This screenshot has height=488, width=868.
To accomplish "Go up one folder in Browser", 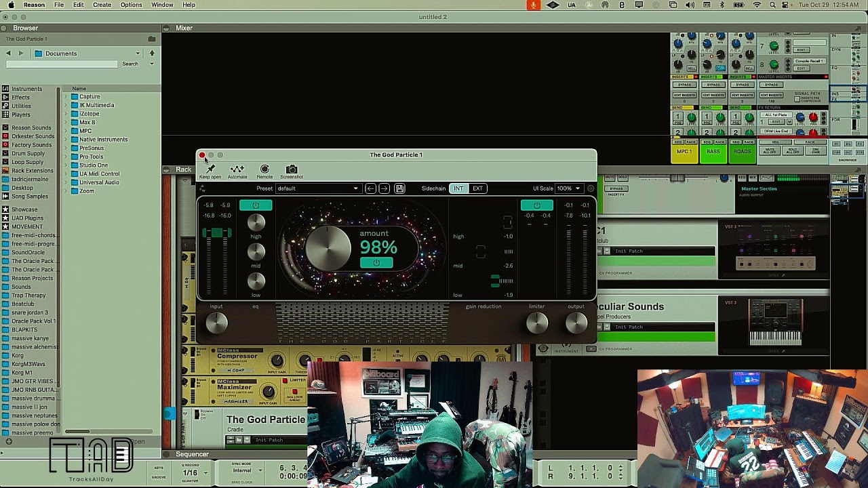I will tap(152, 54).
